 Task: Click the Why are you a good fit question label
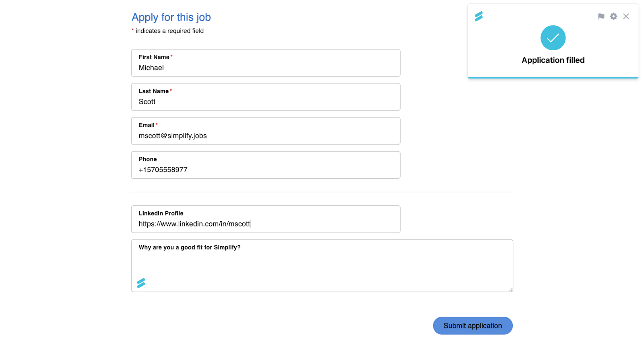click(x=190, y=247)
